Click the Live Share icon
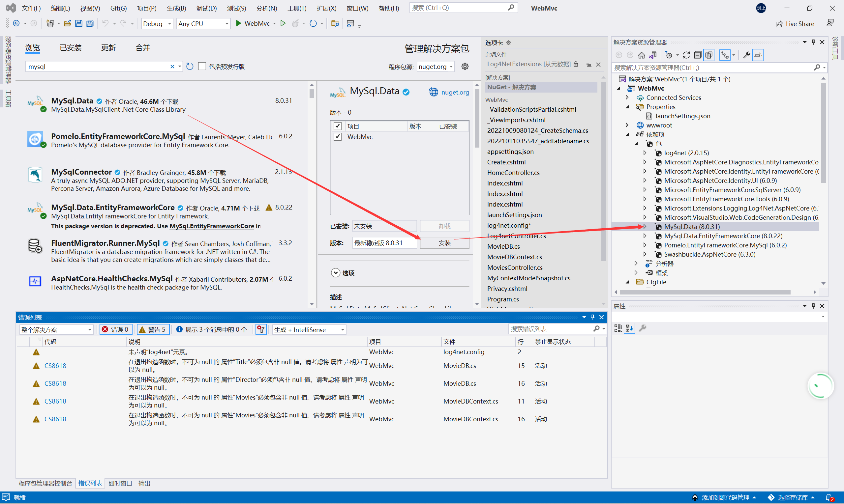The image size is (844, 504). pos(779,24)
